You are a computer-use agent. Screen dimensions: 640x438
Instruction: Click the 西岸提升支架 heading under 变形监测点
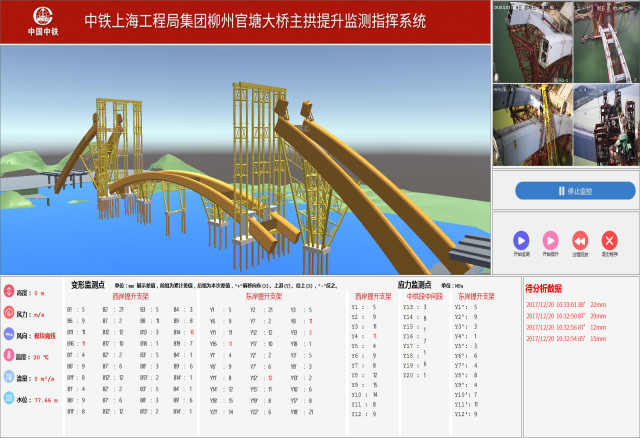pos(131,296)
